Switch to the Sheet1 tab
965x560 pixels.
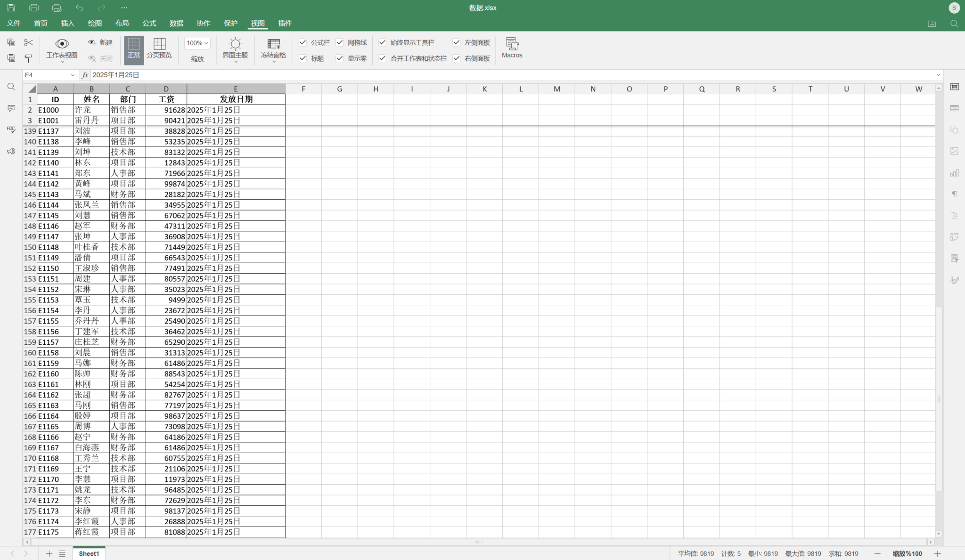(x=89, y=553)
